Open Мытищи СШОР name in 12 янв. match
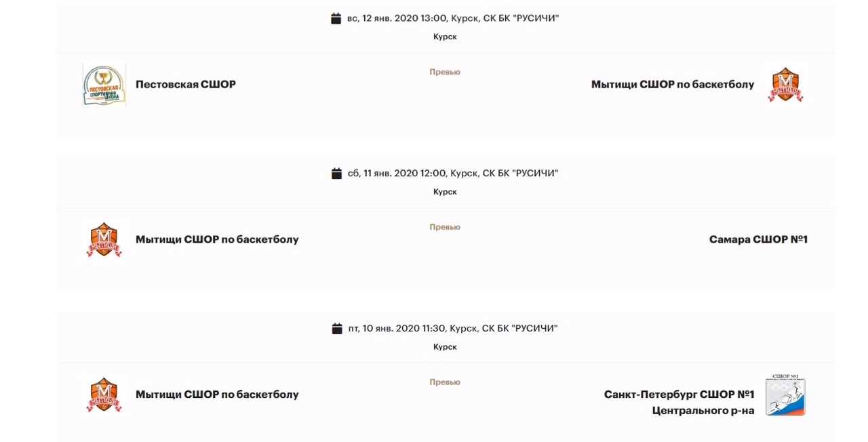The height and width of the screenshot is (442, 868). coord(673,85)
